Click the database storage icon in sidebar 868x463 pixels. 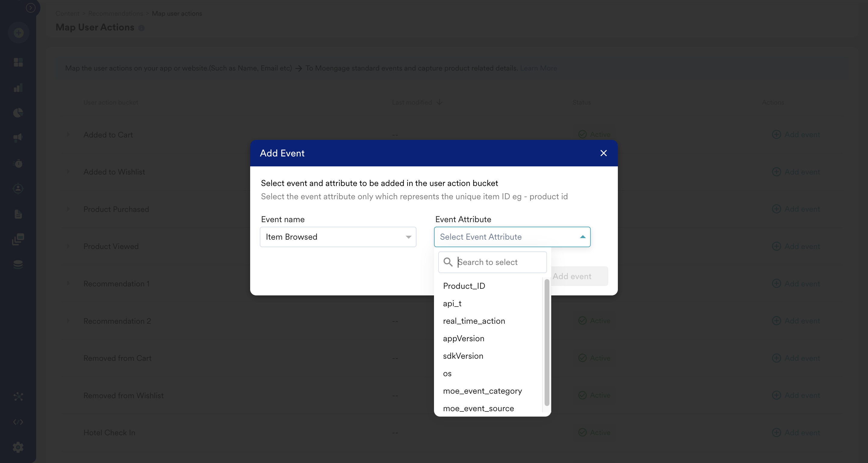pyautogui.click(x=18, y=264)
